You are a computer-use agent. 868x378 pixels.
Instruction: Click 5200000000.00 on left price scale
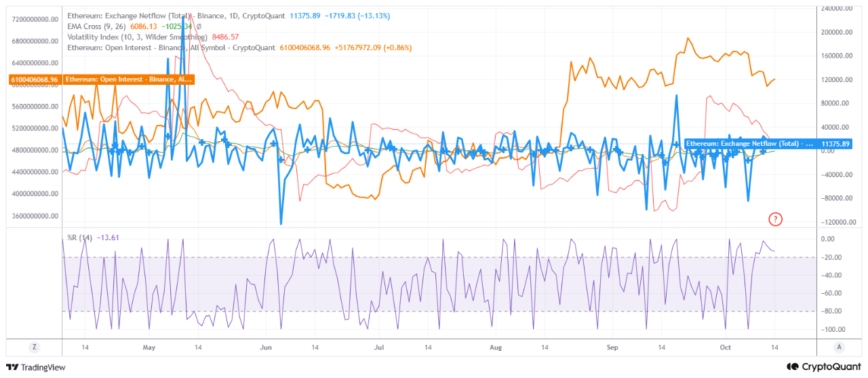pos(35,128)
